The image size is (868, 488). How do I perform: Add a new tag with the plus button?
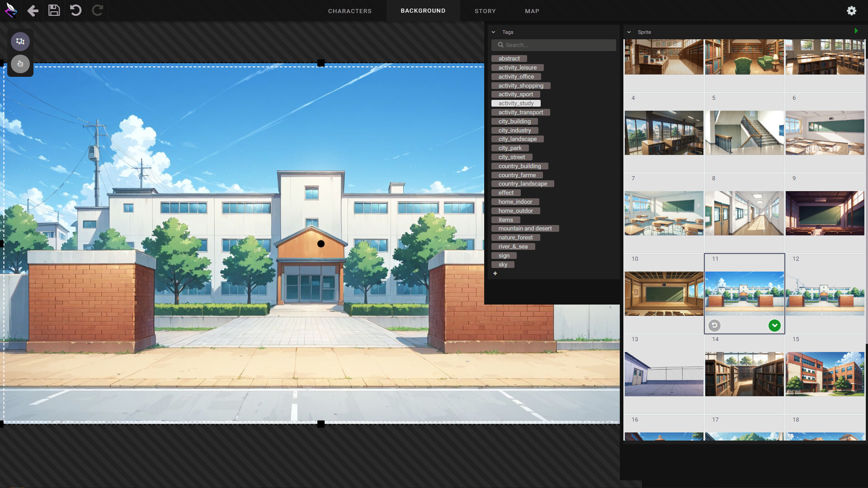495,273
